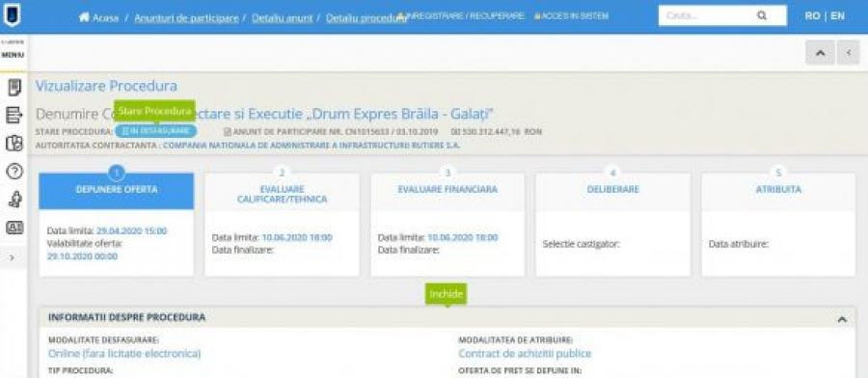The height and width of the screenshot is (378, 868).
Task: Click the 530.312.447,16 RON value
Action: [497, 132]
